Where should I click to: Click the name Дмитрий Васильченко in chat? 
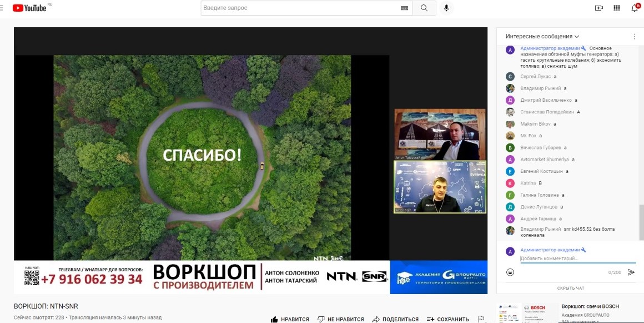pos(546,100)
